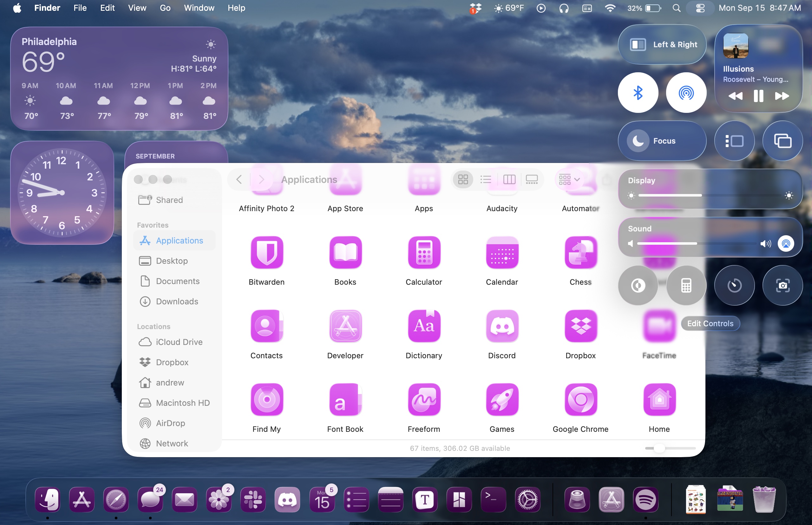Toggle AirDrop in Control Center
The height and width of the screenshot is (525, 812).
pos(686,93)
